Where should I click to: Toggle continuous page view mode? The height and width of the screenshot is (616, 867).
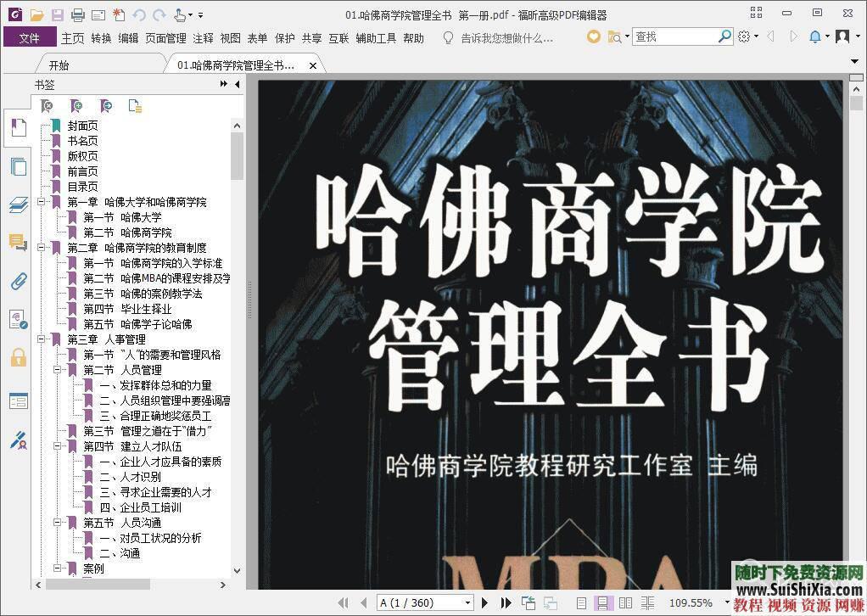click(x=602, y=602)
